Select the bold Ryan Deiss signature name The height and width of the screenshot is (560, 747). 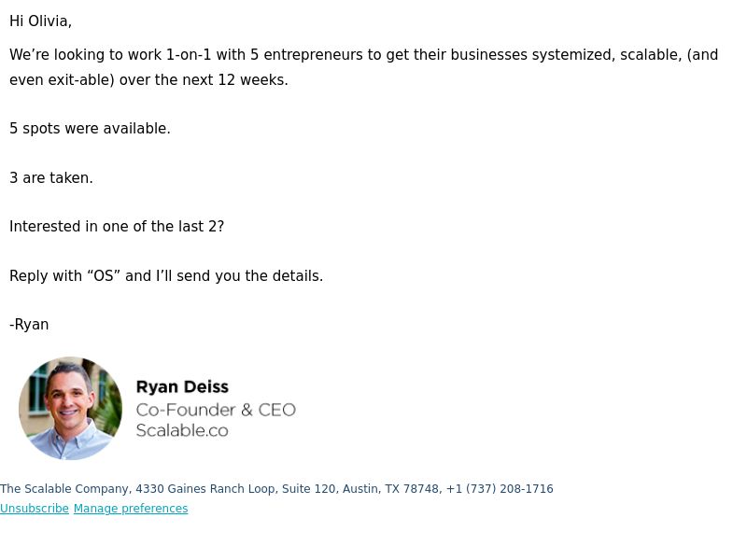point(182,386)
